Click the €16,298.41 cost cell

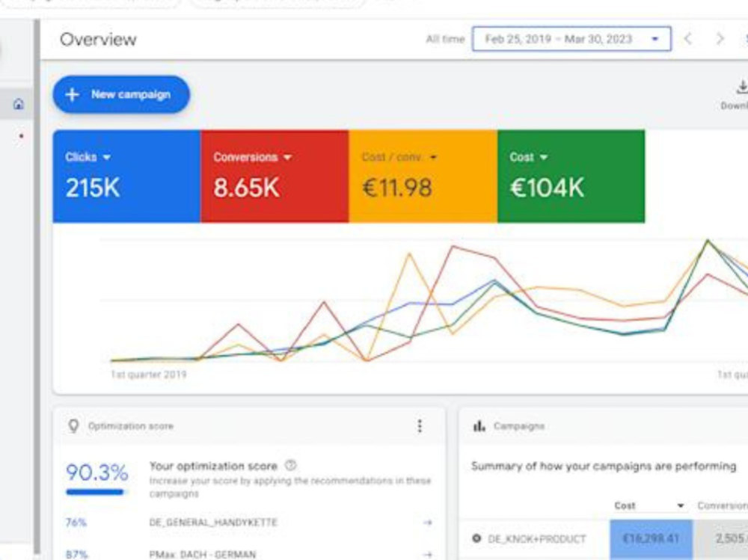click(651, 538)
